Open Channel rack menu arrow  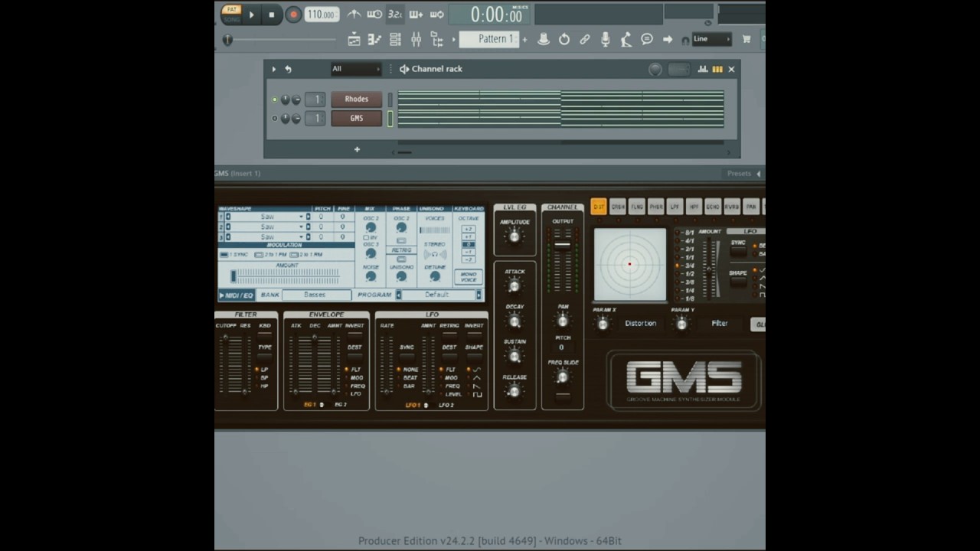(273, 69)
